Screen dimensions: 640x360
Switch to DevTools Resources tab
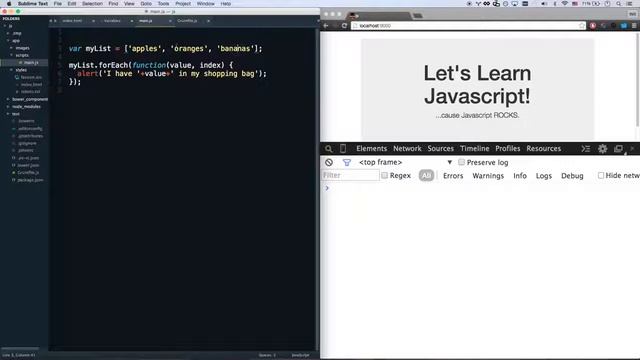pos(543,149)
